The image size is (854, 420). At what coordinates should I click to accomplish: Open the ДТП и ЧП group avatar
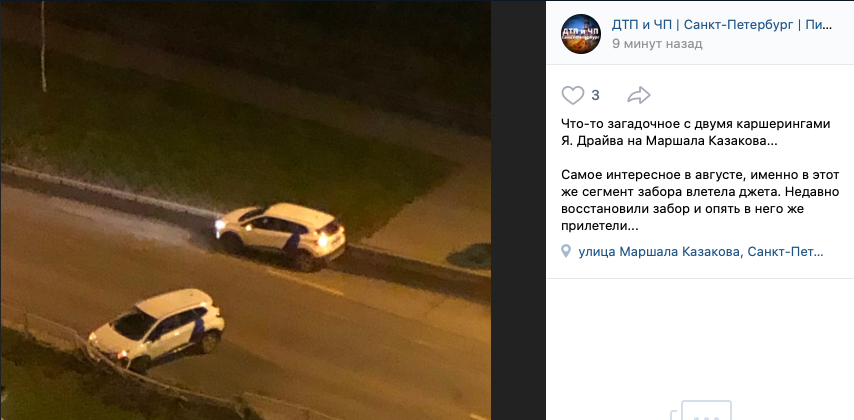[581, 34]
